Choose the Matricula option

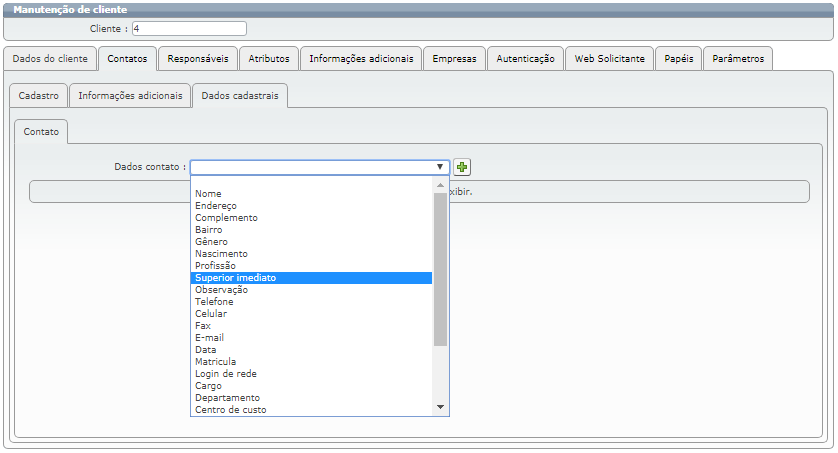pyautogui.click(x=311, y=362)
